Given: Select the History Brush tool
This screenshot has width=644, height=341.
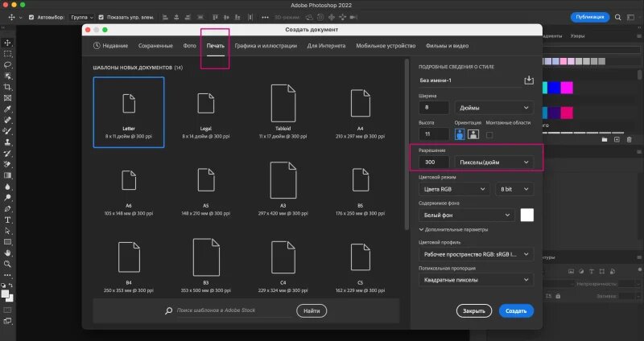Looking at the screenshot, I should tap(7, 154).
